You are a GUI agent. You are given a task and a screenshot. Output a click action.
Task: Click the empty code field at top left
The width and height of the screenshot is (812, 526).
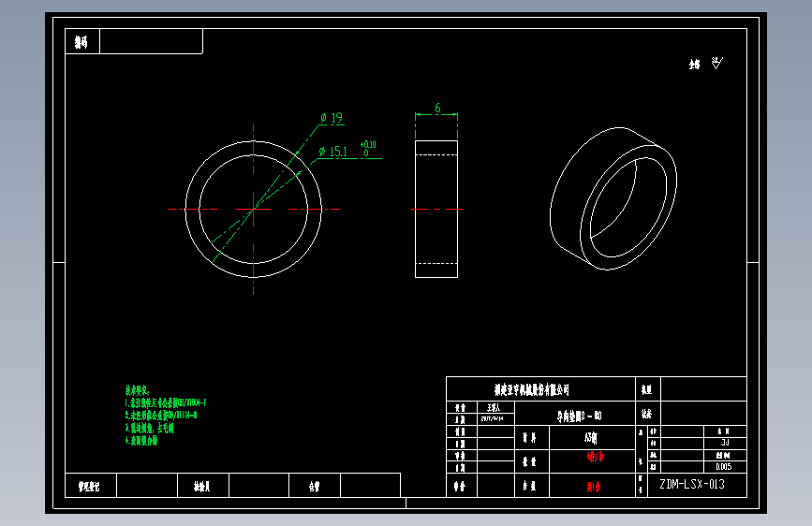(151, 41)
